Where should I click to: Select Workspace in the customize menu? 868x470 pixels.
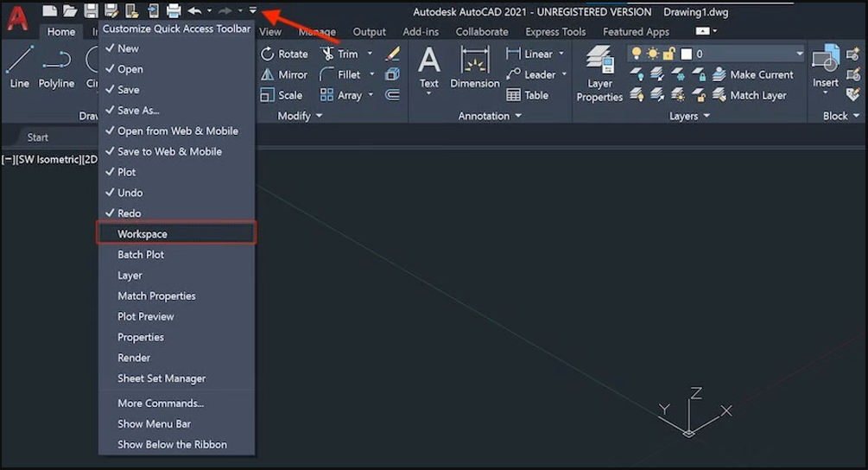coord(176,234)
